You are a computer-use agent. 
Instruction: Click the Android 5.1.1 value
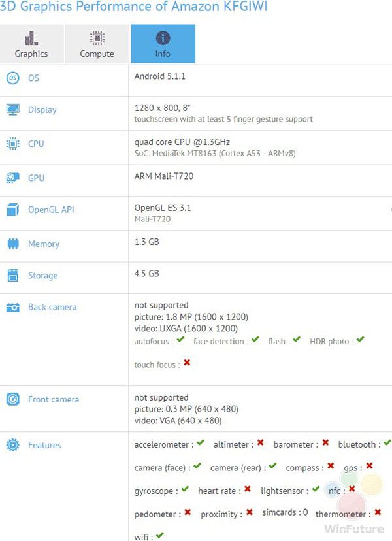coord(160,76)
